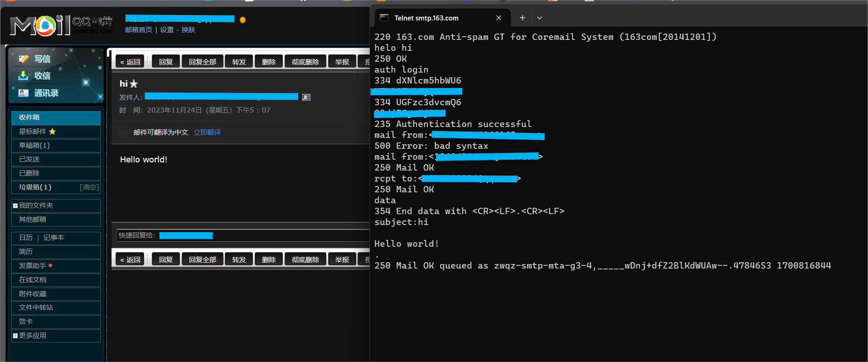868x362 pixels.
Task: Click bottom 回复 reply button
Action: click(166, 259)
